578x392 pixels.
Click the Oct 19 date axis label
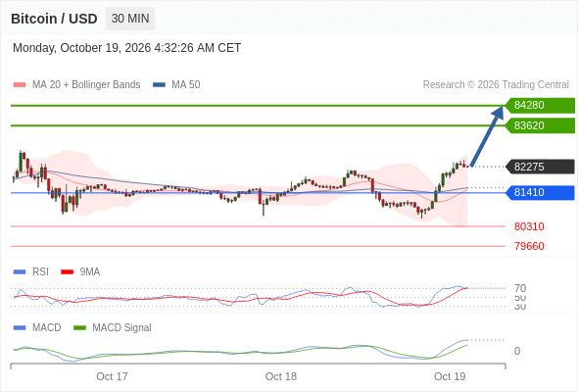coord(450,376)
